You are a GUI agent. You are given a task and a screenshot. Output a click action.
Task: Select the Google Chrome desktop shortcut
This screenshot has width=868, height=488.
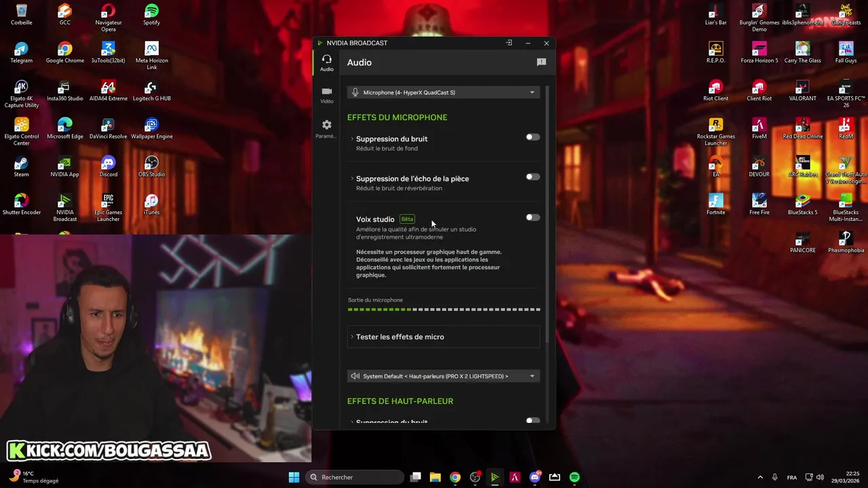tap(65, 53)
